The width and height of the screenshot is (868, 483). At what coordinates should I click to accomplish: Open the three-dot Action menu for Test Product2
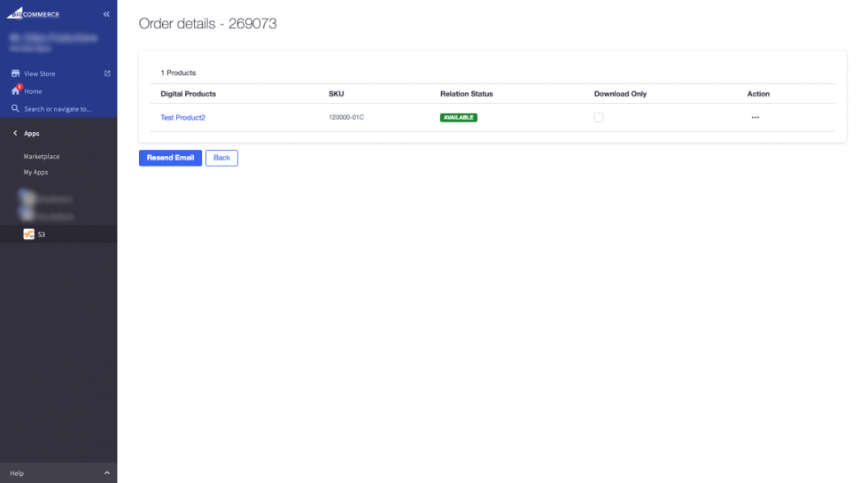click(x=755, y=117)
